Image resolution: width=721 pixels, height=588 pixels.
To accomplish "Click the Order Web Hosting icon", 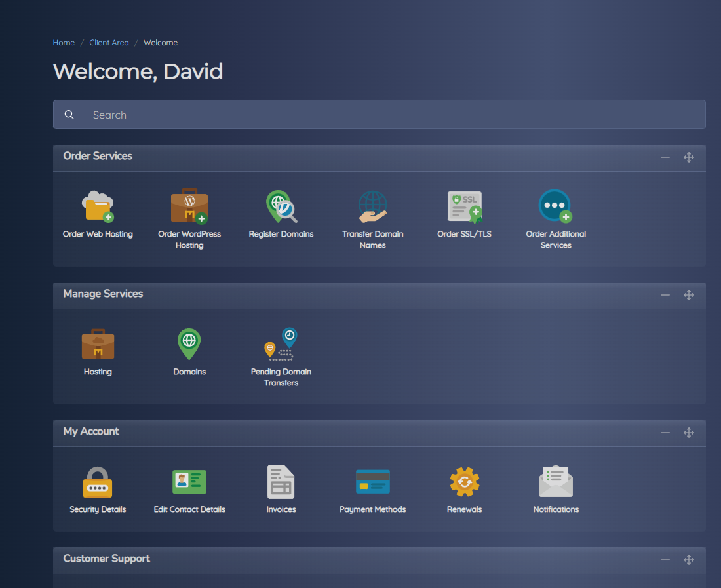I will (x=98, y=205).
